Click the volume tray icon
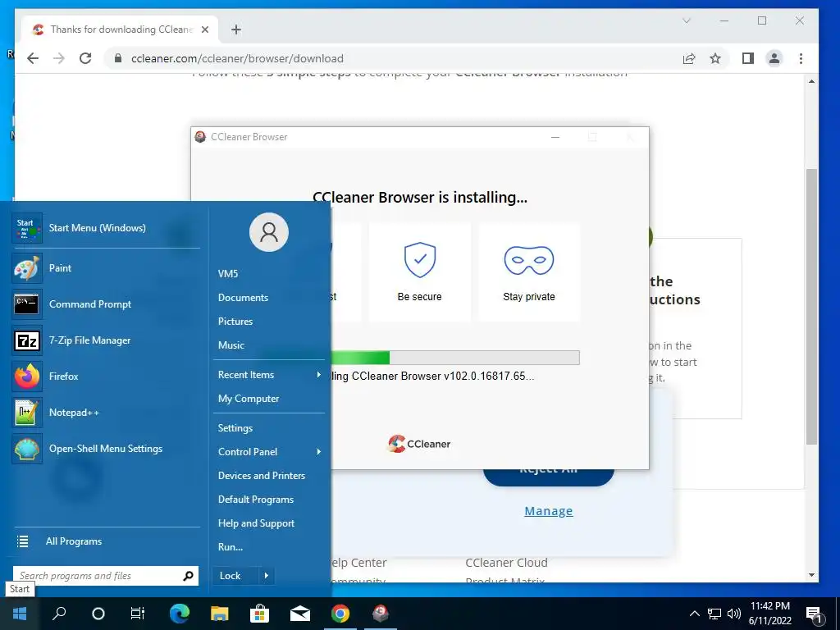The width and height of the screenshot is (840, 630). (x=734, y=614)
